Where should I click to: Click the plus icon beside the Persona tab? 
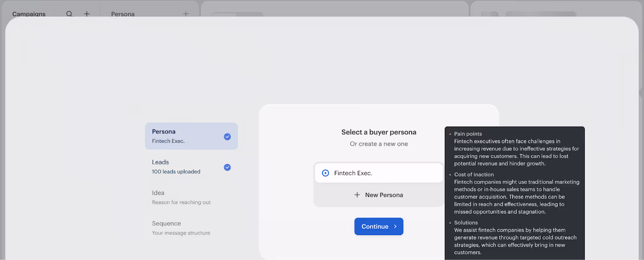pyautogui.click(x=186, y=14)
